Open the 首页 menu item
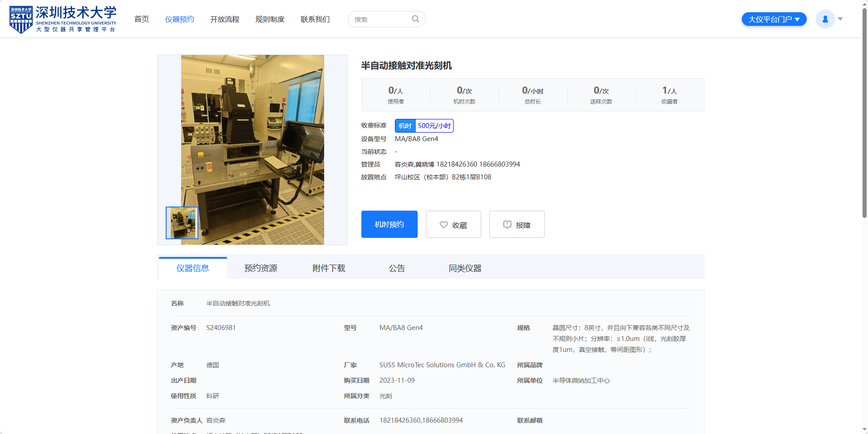The height and width of the screenshot is (434, 868). pyautogui.click(x=142, y=19)
